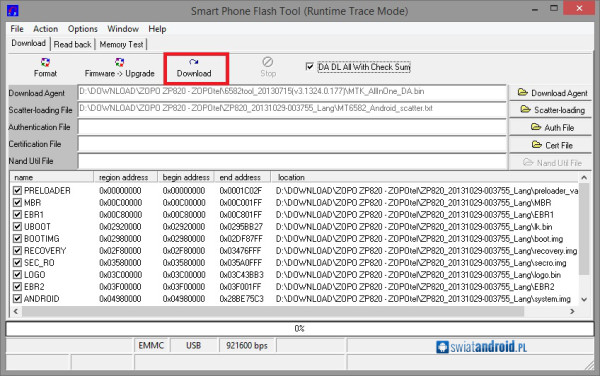Click the Nand Util File folder button
This screenshot has width=600, height=376.
[552, 163]
